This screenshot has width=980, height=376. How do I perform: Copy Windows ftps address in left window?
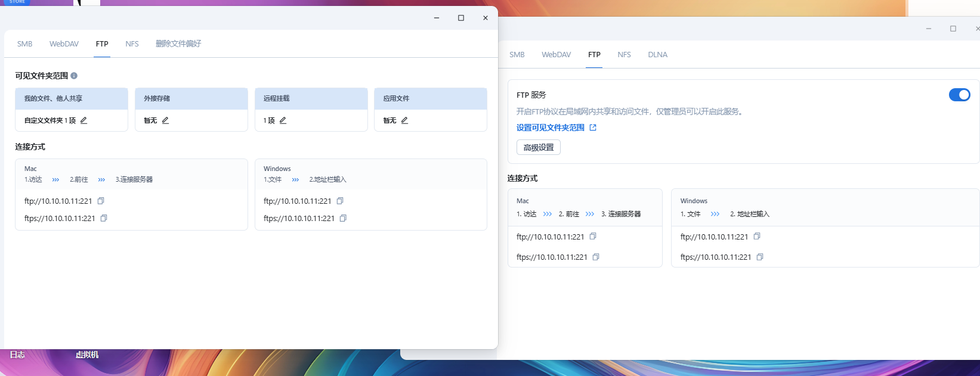click(343, 218)
